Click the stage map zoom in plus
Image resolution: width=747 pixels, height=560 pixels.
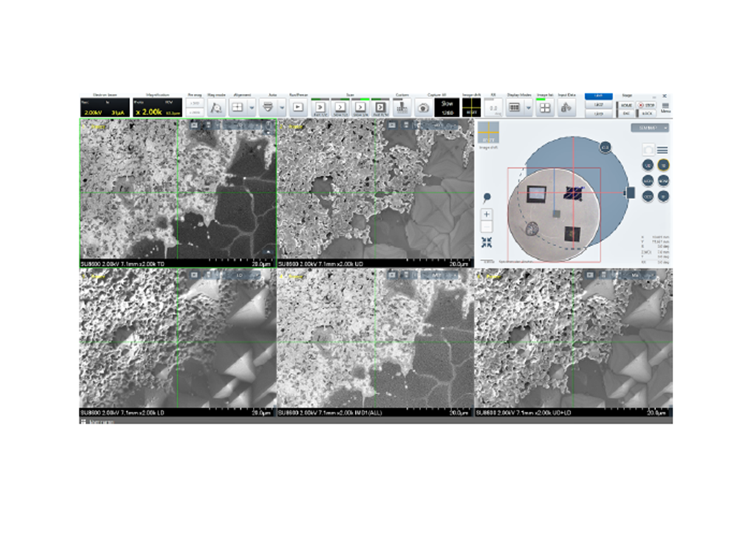[486, 214]
